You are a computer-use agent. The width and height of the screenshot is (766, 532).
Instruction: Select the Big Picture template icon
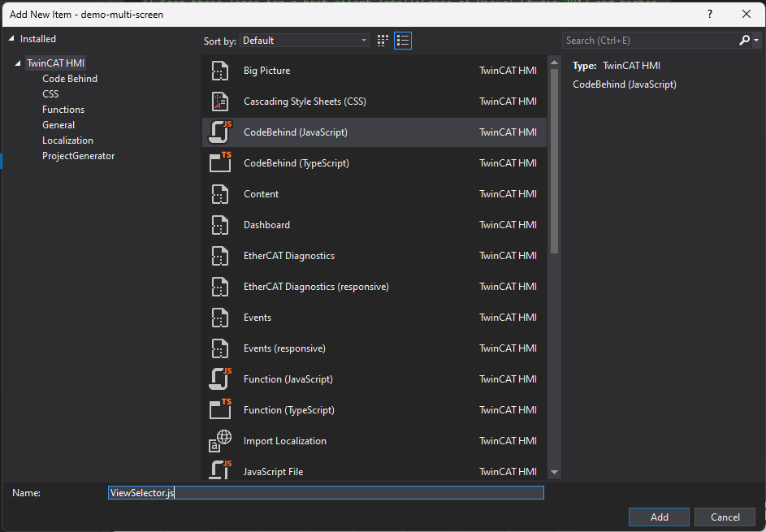coord(220,71)
